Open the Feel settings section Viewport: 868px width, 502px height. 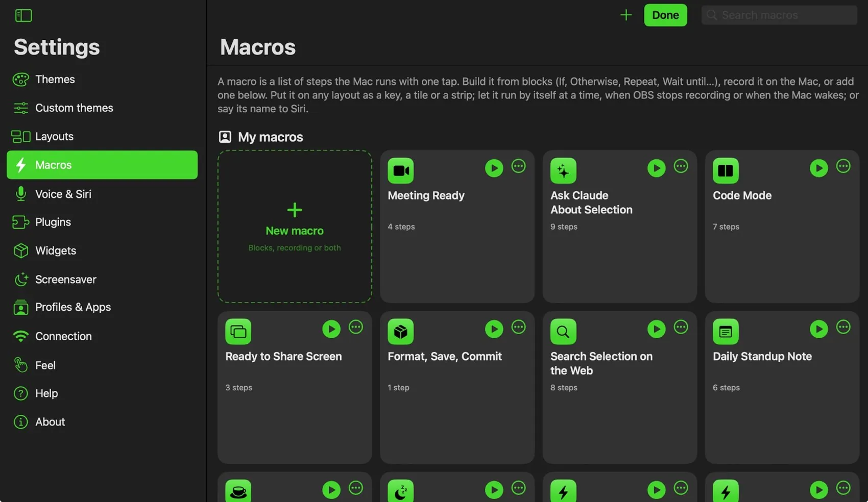pyautogui.click(x=102, y=365)
